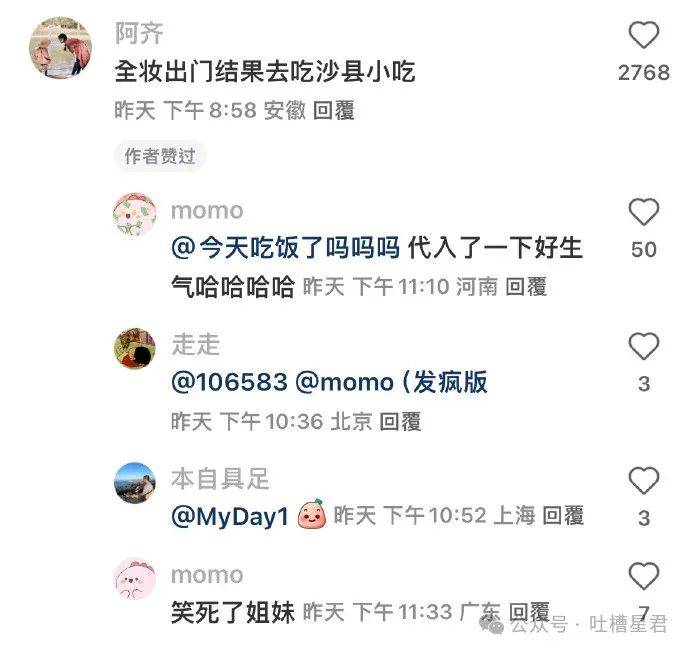690x652 pixels.
Task: Open mention @106583
Action: click(229, 382)
